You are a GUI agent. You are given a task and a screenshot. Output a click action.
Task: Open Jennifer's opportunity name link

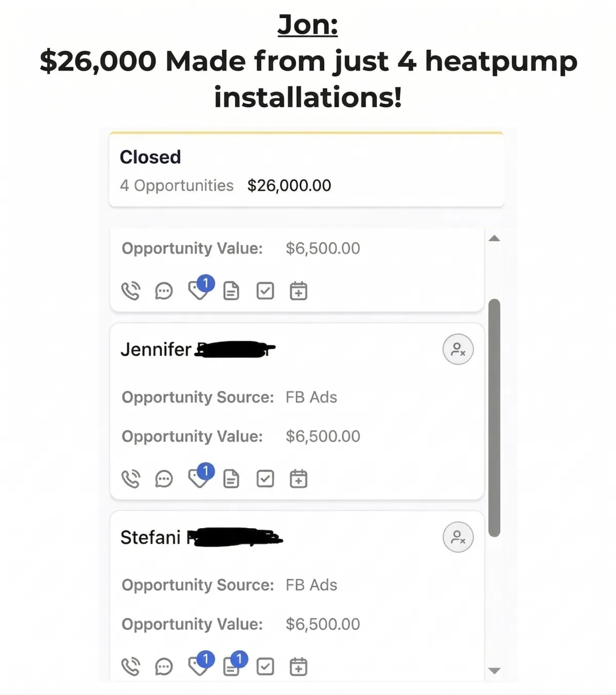(x=198, y=350)
